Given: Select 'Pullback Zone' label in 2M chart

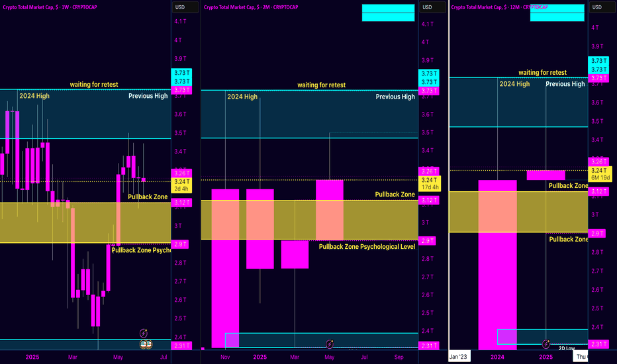Looking at the screenshot, I should tap(395, 195).
